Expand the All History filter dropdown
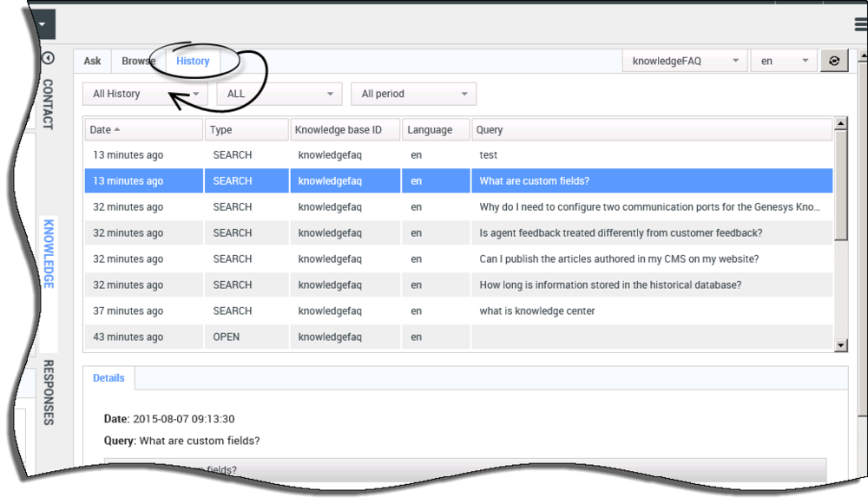Image resolution: width=868 pixels, height=504 pixels. pos(145,94)
